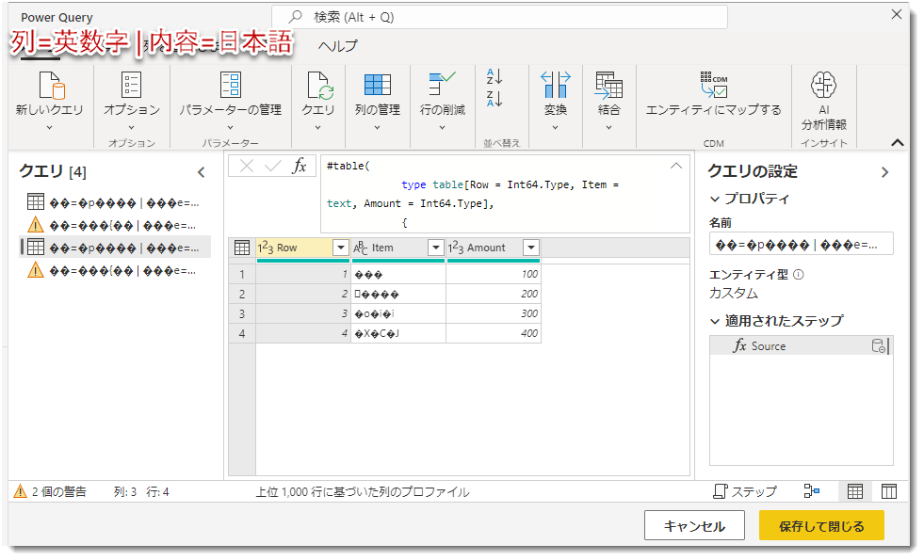This screenshot has width=924, height=560.
Task: Click the Amount cell showing 100
Action: tap(494, 275)
